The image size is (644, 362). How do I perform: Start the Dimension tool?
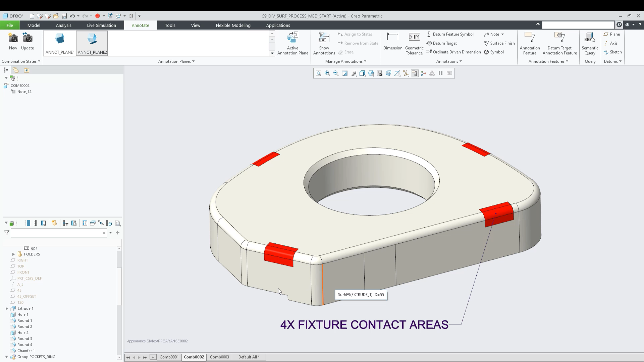[x=393, y=41]
